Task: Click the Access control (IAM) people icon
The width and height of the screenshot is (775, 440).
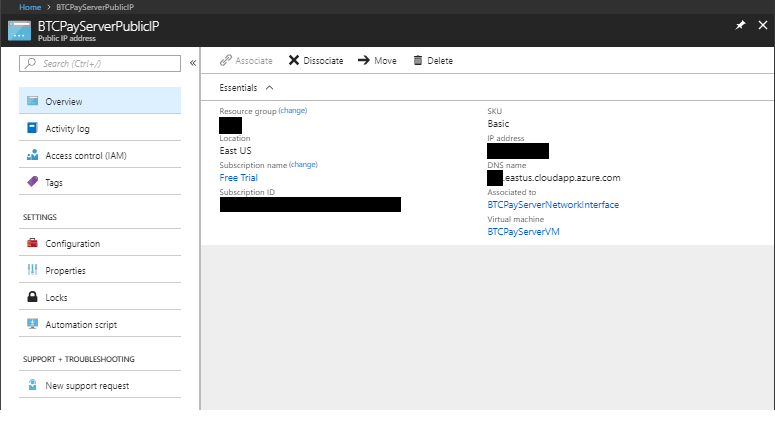Action: click(32, 155)
